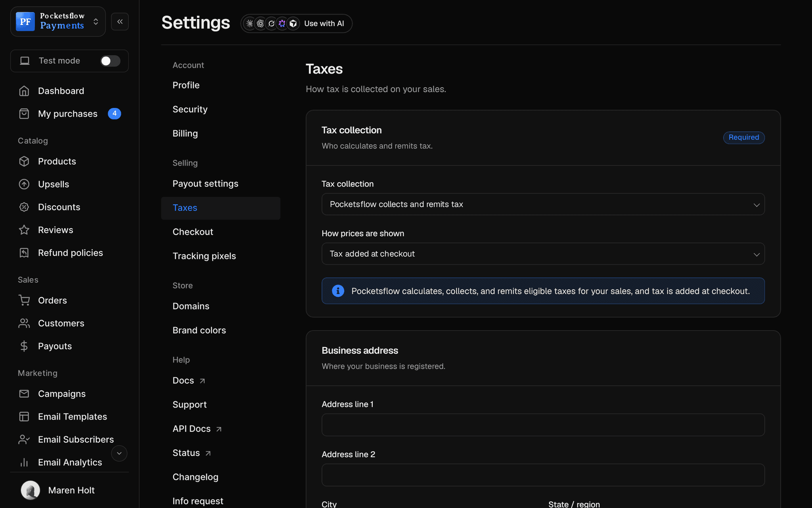Click the Required badge
812x508 pixels.
744,137
